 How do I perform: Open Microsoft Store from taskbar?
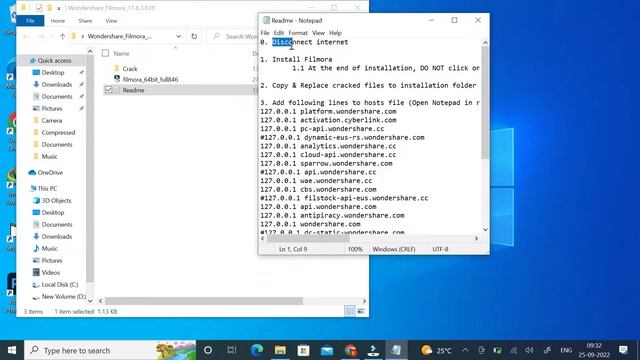coord(303,350)
